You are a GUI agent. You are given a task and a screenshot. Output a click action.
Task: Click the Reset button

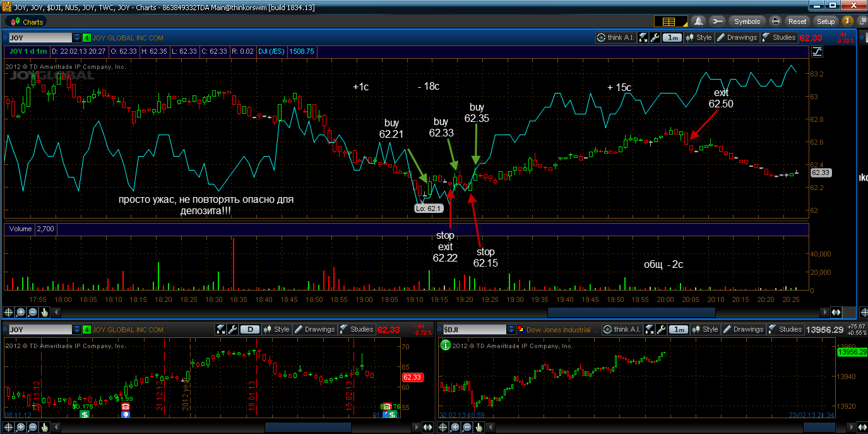[797, 21]
